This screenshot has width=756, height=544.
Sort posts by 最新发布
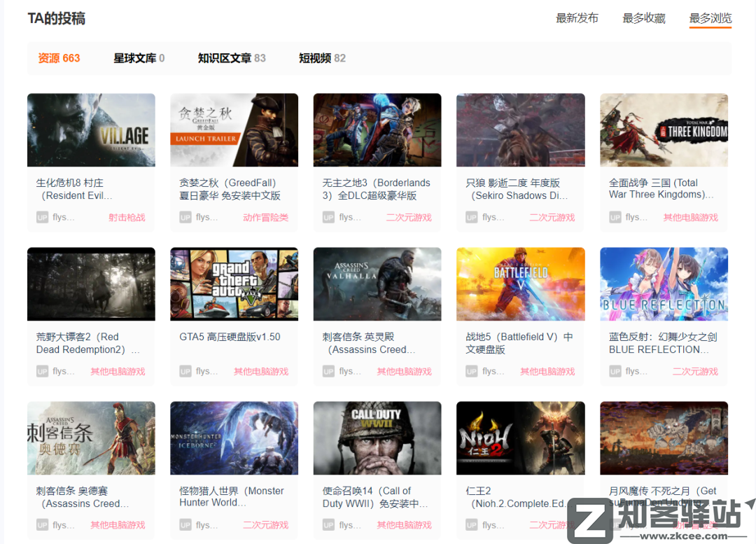point(577,19)
